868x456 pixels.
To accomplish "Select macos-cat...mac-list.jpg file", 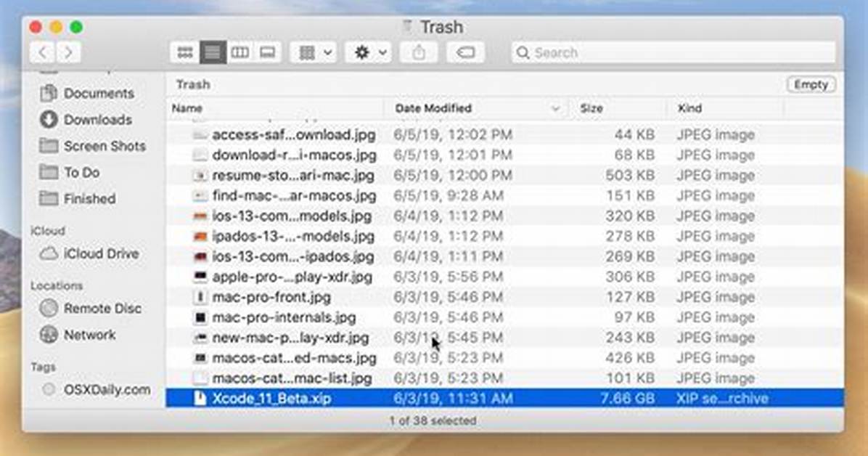I will pyautogui.click(x=504, y=378).
